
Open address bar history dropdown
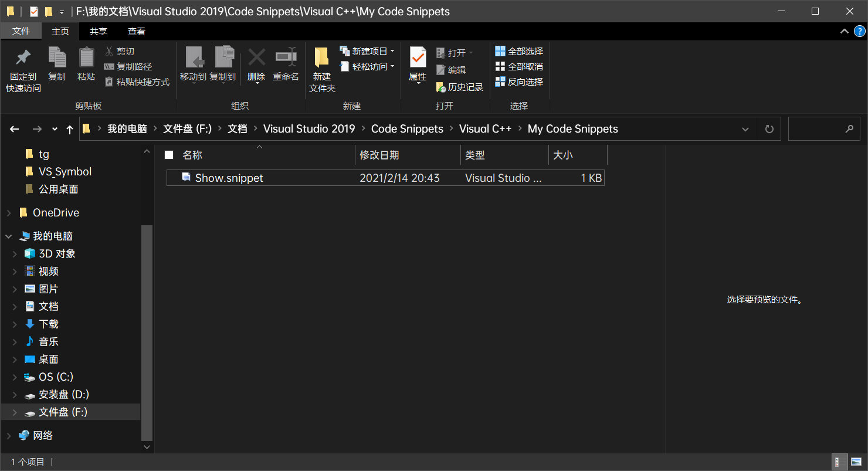tap(745, 129)
